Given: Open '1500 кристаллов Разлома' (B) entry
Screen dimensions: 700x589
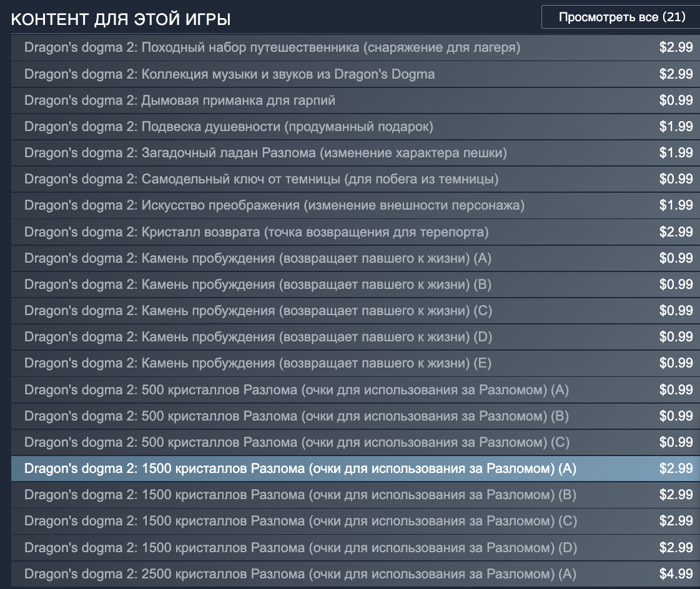Looking at the screenshot, I should tap(355, 495).
